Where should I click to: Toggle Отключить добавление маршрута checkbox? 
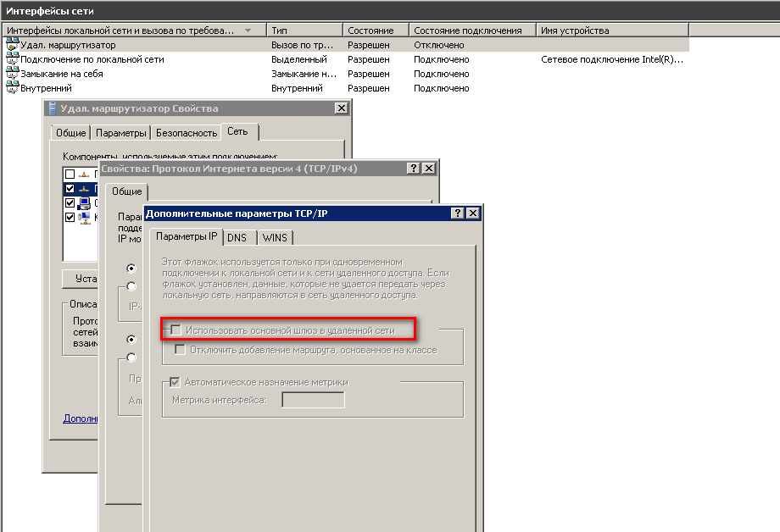coord(180,350)
